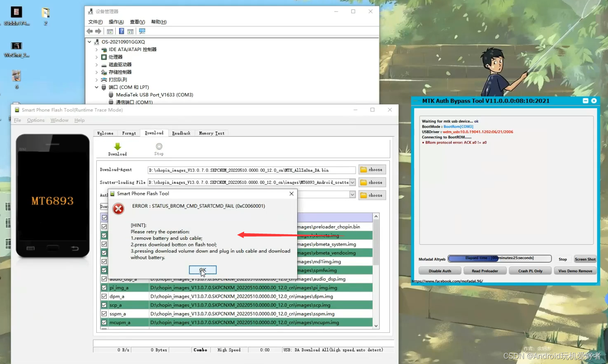Open the desktop folder icon labeled 2
Screen dimensions: 608x364
tap(46, 16)
